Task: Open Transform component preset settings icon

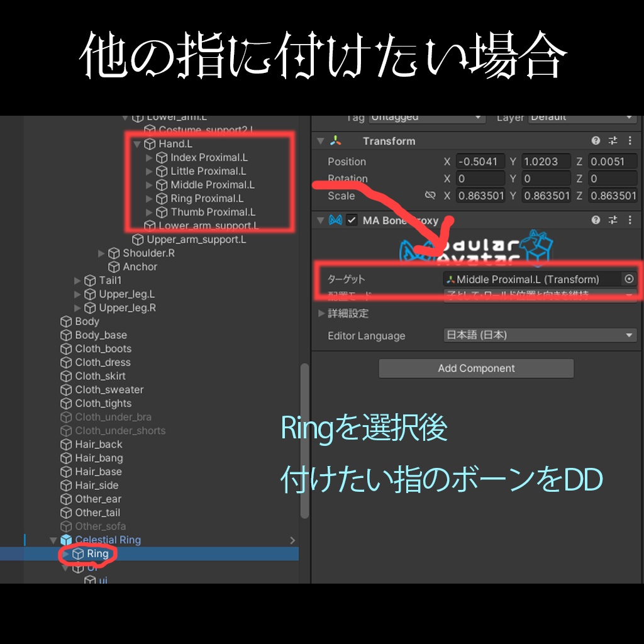Action: [613, 141]
